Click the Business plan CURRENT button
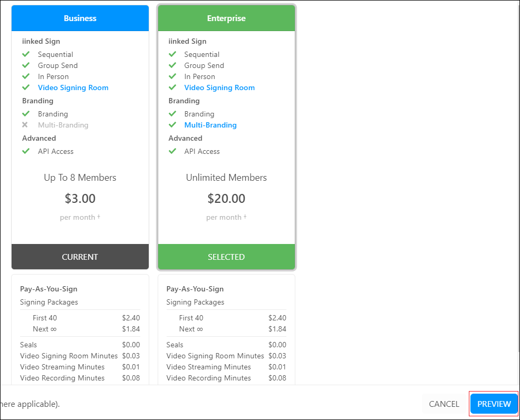This screenshot has width=520, height=420. (x=80, y=257)
